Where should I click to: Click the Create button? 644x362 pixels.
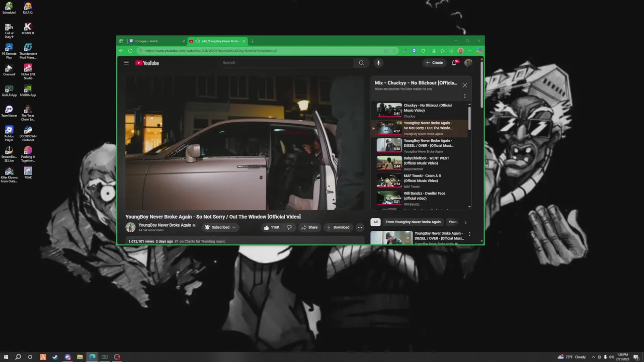tap(434, 63)
